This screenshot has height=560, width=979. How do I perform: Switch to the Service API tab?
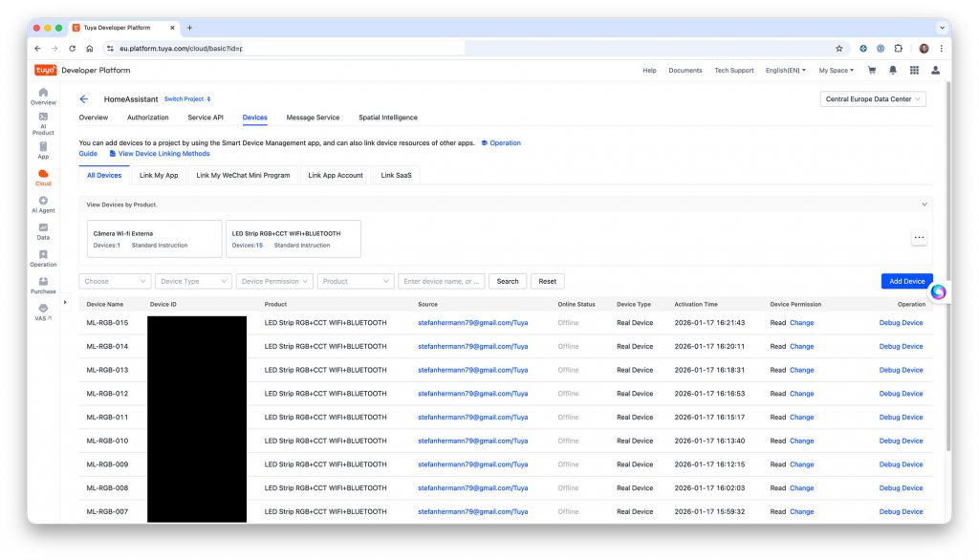(206, 118)
